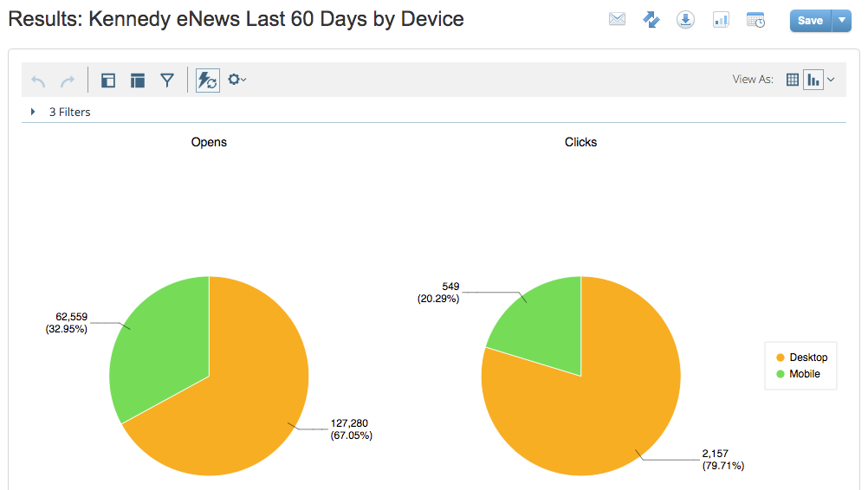Image resolution: width=868 pixels, height=490 pixels.
Task: Click the green Mobile slice in Opens pie
Action: click(x=158, y=348)
